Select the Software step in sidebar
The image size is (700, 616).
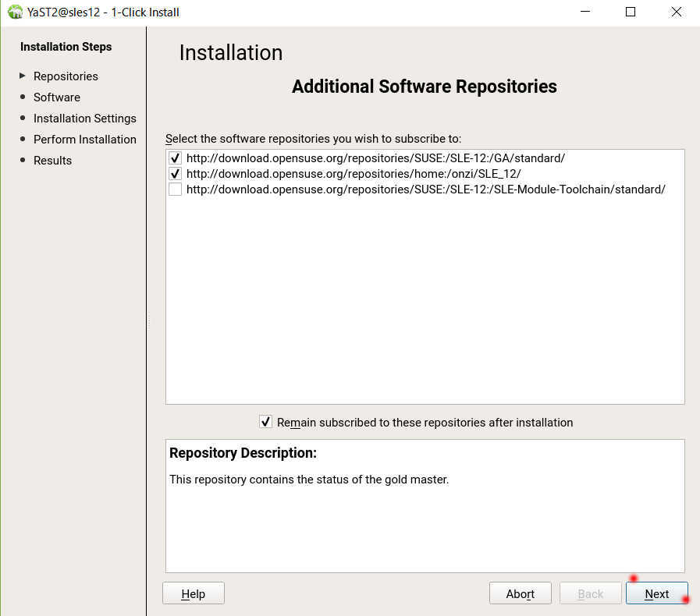coord(57,97)
